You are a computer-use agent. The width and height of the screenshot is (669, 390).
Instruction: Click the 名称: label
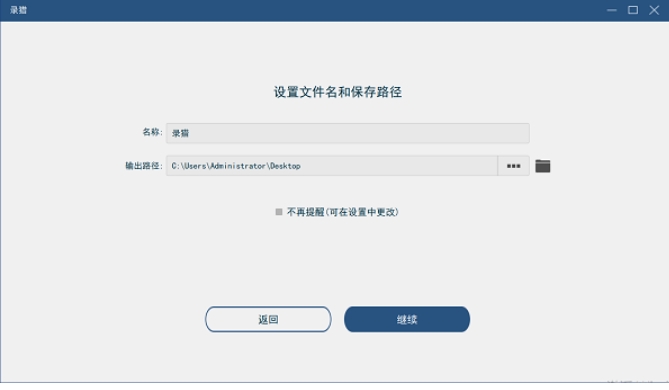tap(152, 132)
